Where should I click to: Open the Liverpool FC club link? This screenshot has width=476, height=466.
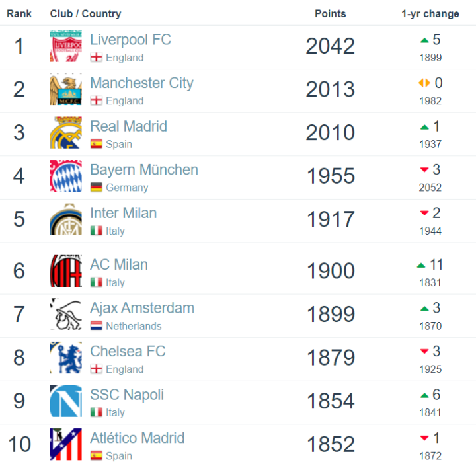point(130,40)
